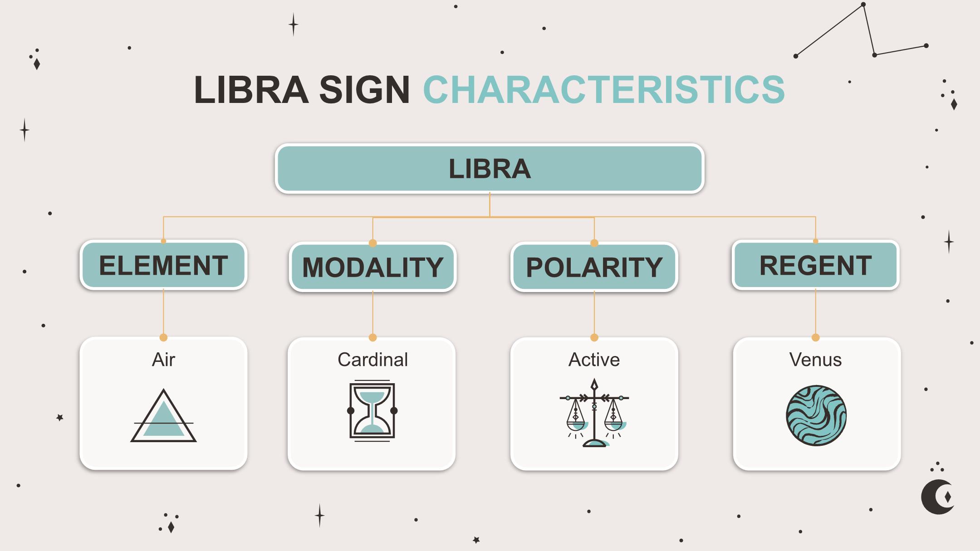The image size is (980, 551).
Task: Select the Venus text label
Action: [815, 360]
